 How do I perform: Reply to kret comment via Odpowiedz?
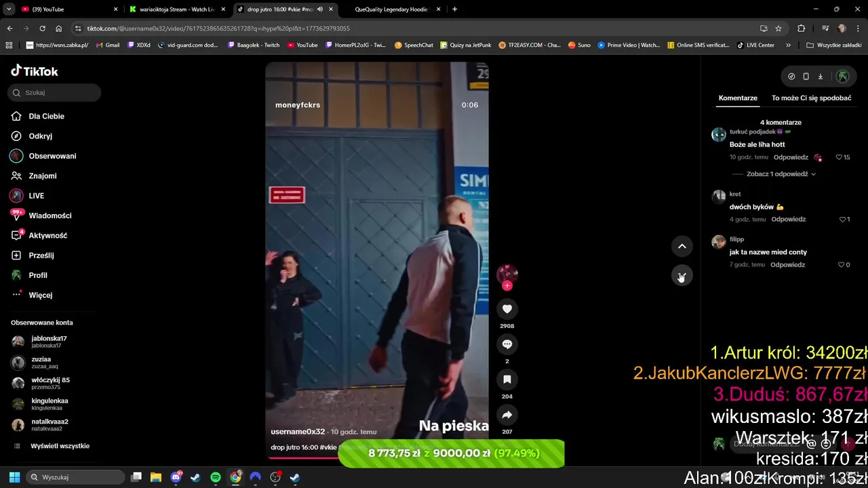[x=788, y=220]
